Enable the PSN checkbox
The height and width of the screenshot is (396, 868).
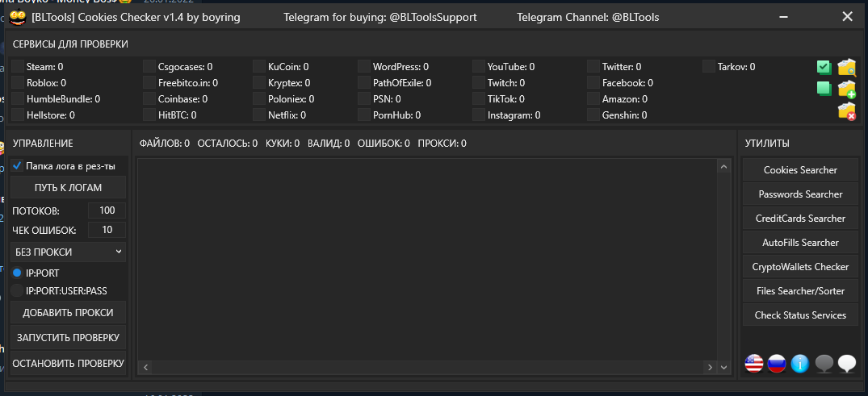pyautogui.click(x=363, y=99)
